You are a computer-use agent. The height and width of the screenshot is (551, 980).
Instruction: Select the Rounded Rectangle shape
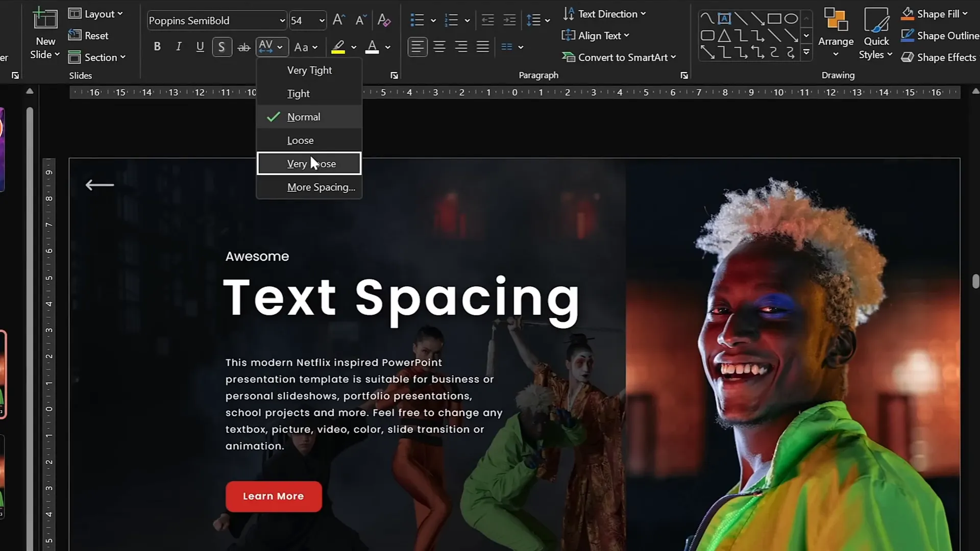pyautogui.click(x=707, y=36)
